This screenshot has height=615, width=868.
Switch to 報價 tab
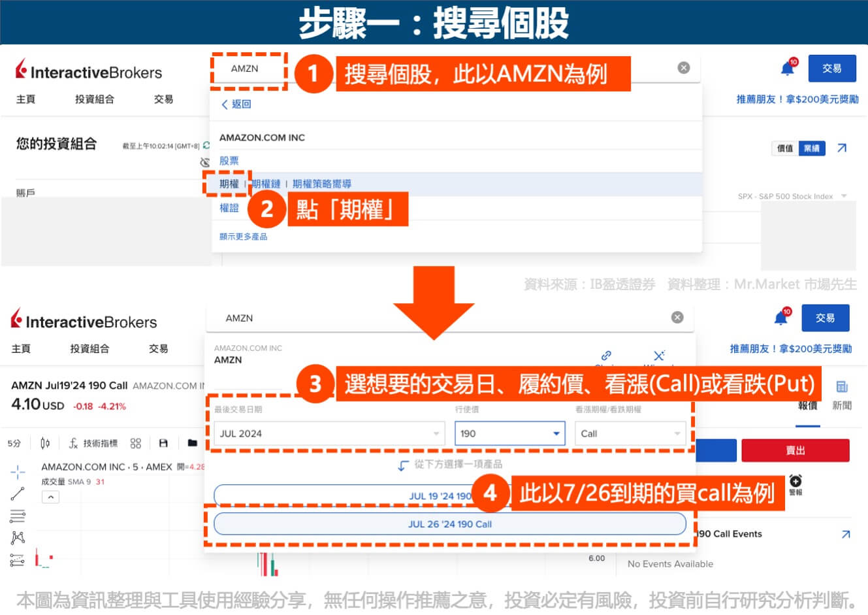808,405
